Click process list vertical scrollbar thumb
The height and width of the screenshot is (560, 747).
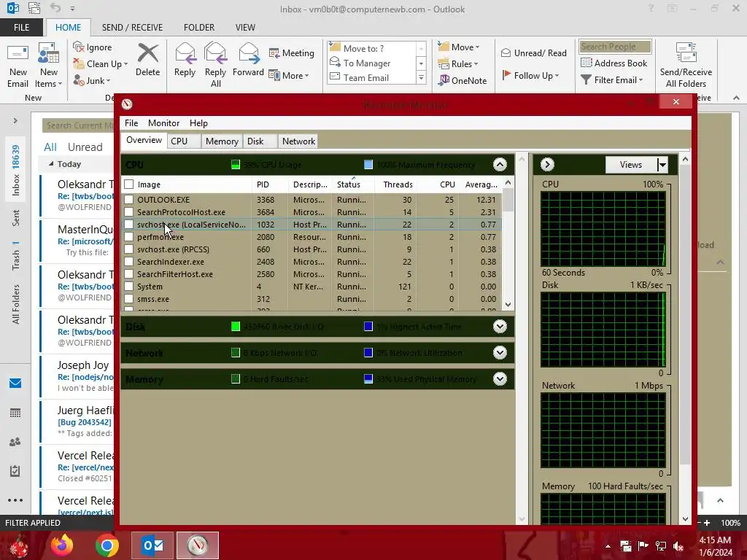coord(508,200)
